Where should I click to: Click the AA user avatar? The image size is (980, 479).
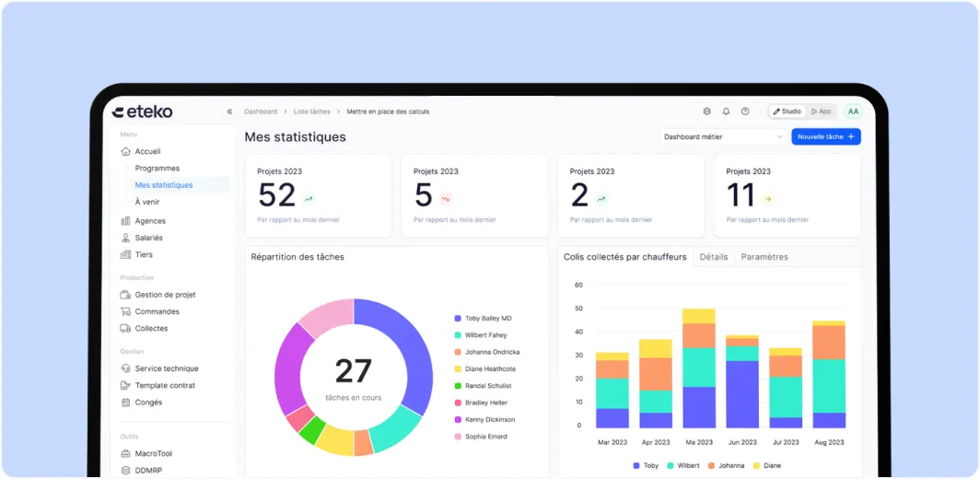pos(853,111)
